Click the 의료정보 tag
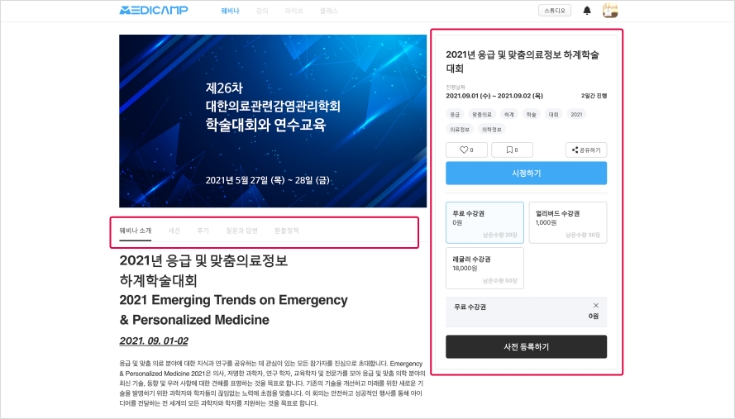The height and width of the screenshot is (419, 735). tap(459, 129)
